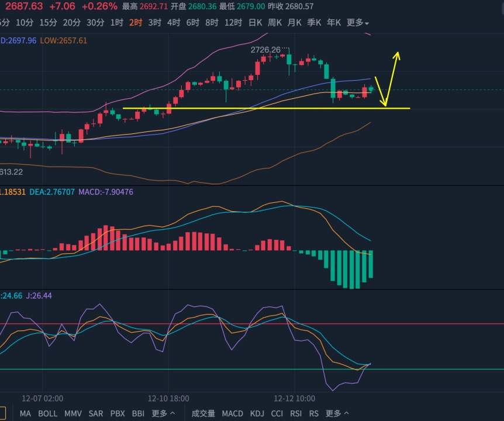
Task: Enable the BBI overlay indicator
Action: (x=138, y=413)
